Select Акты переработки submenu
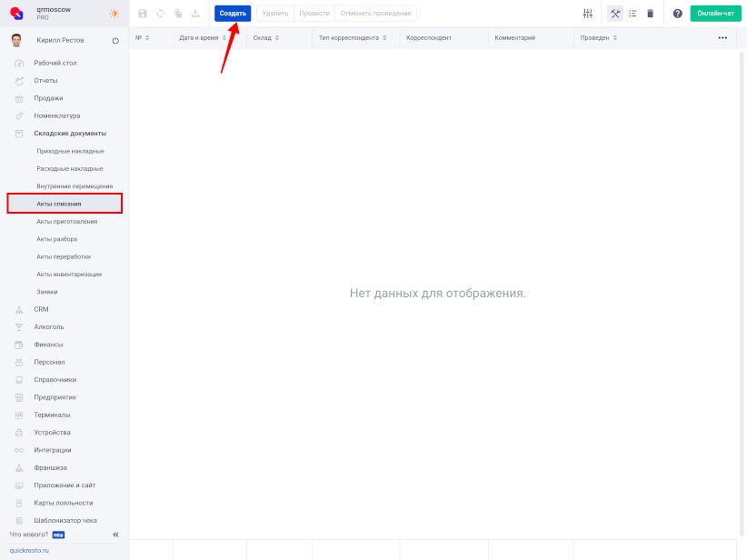747x560 pixels. click(64, 257)
